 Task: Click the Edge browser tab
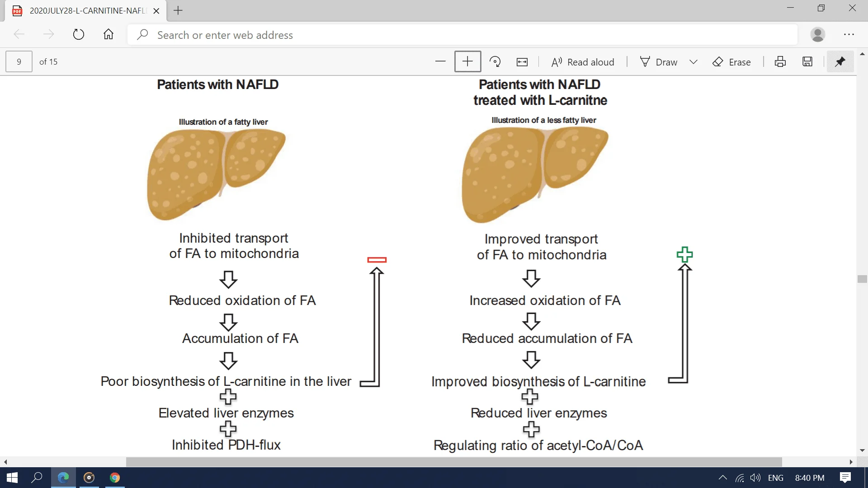coord(86,10)
